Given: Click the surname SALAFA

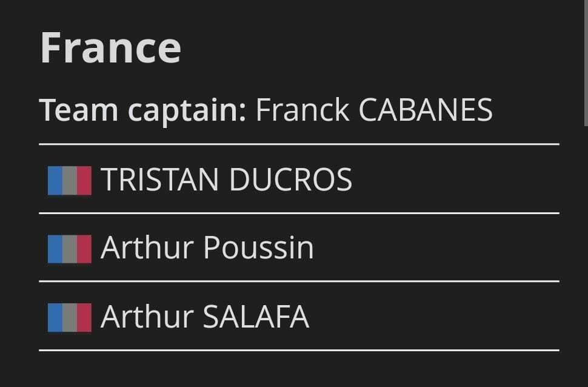Looking at the screenshot, I should point(255,317).
